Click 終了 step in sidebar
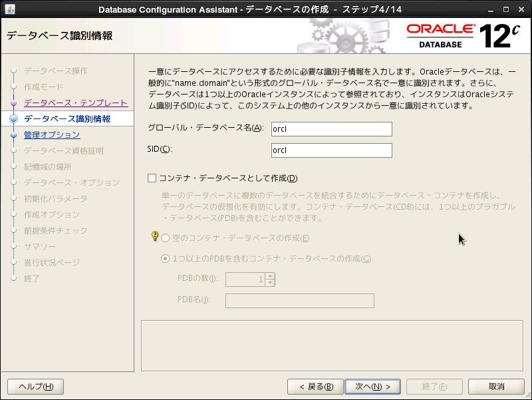 point(31,278)
